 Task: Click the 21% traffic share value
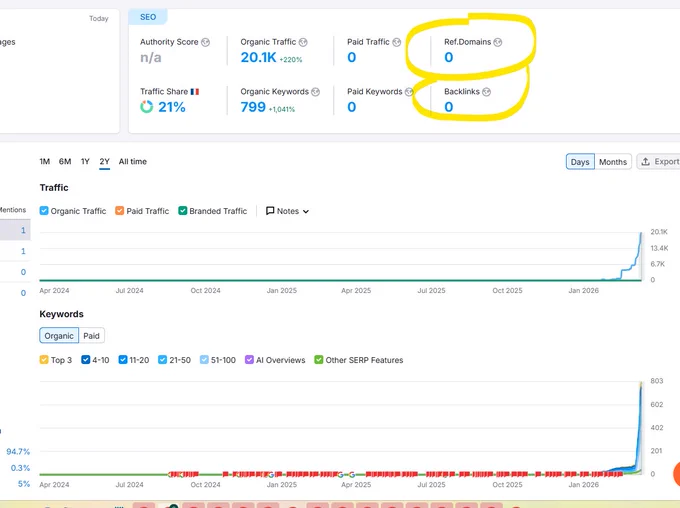pyautogui.click(x=172, y=107)
